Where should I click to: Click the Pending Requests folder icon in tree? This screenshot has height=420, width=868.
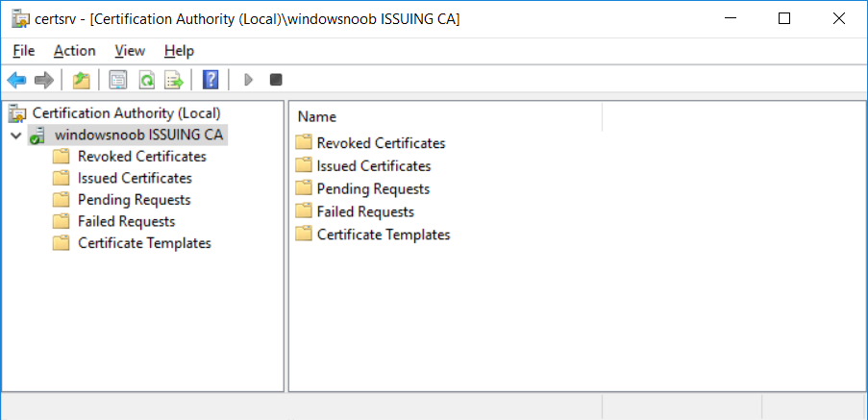tap(61, 200)
